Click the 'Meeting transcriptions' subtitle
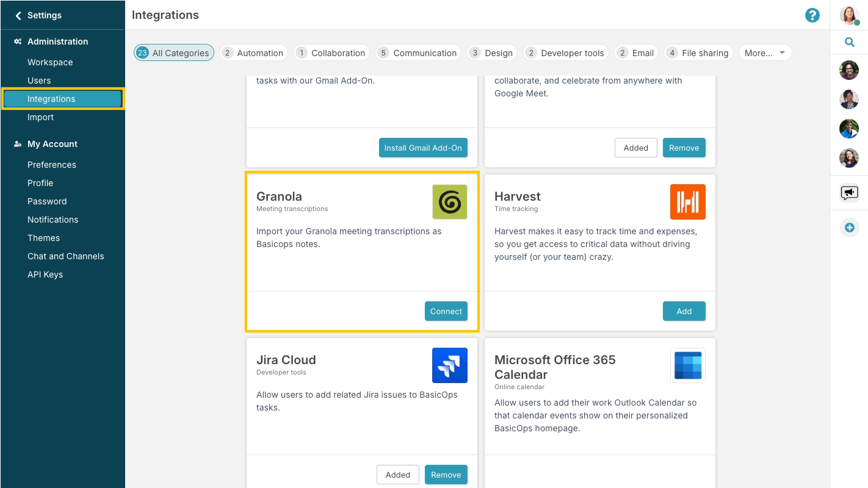The width and height of the screenshot is (868, 488). (292, 209)
